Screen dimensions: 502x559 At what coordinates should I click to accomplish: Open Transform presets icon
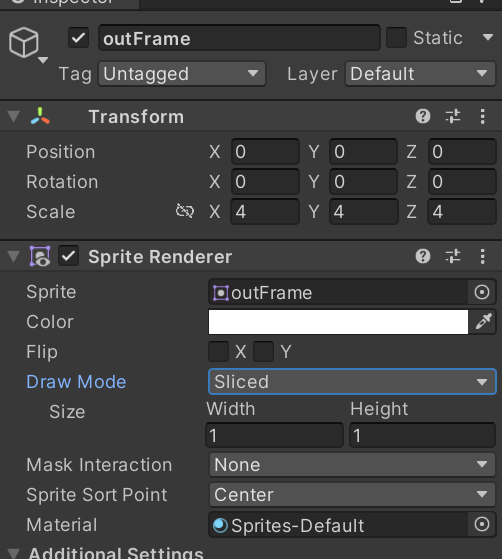tap(453, 116)
